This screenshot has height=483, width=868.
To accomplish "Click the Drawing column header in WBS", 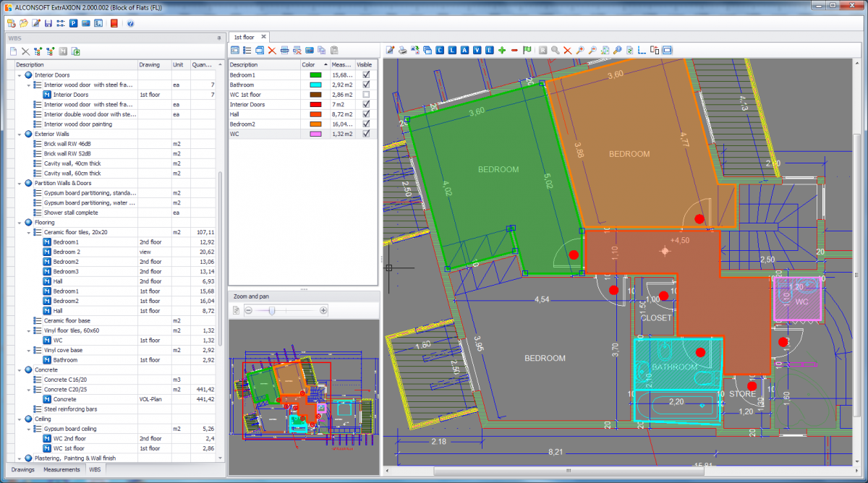I will 154,64.
